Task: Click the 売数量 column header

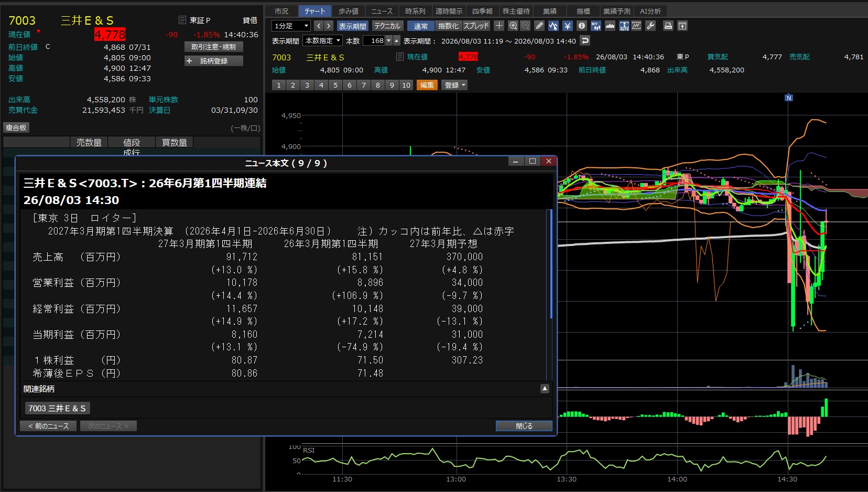Action: click(89, 142)
